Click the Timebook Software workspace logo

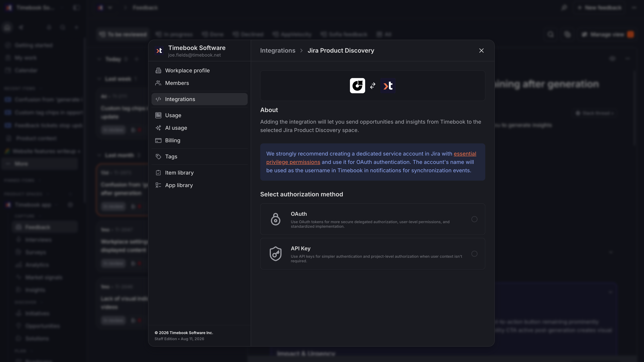point(159,51)
